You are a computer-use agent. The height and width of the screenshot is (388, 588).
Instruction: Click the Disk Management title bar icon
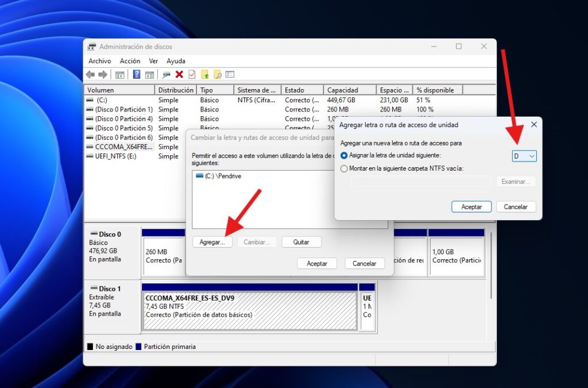point(91,47)
